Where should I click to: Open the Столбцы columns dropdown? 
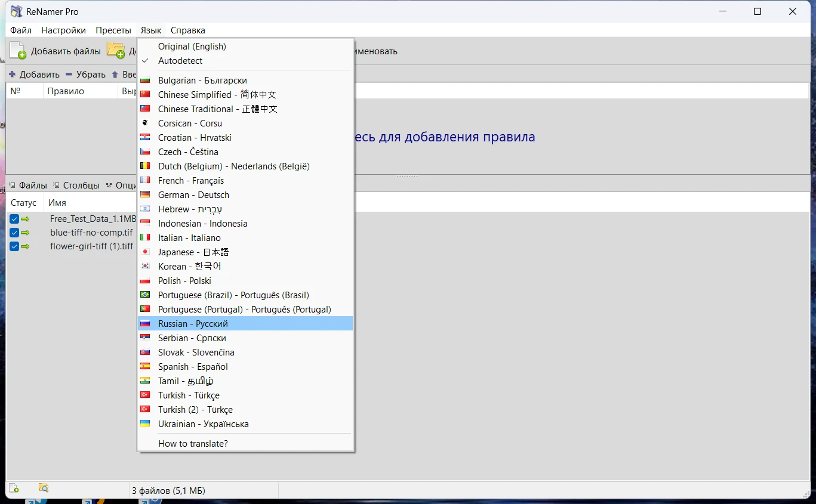(x=76, y=185)
